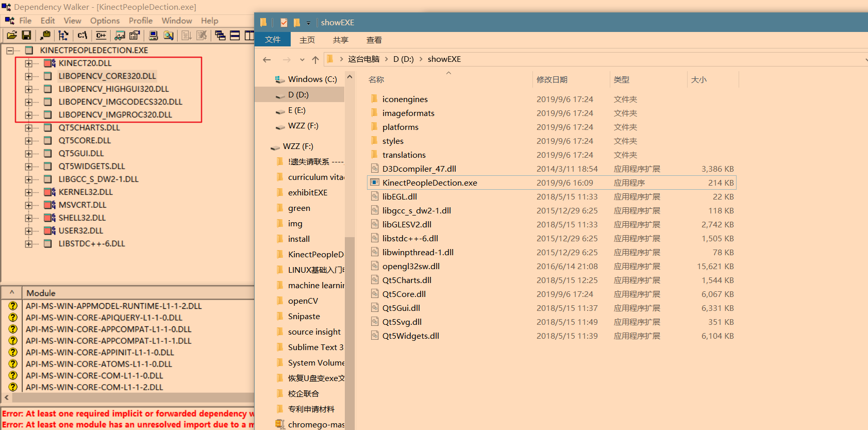Click the View in External Viewer glasses icon

[120, 35]
